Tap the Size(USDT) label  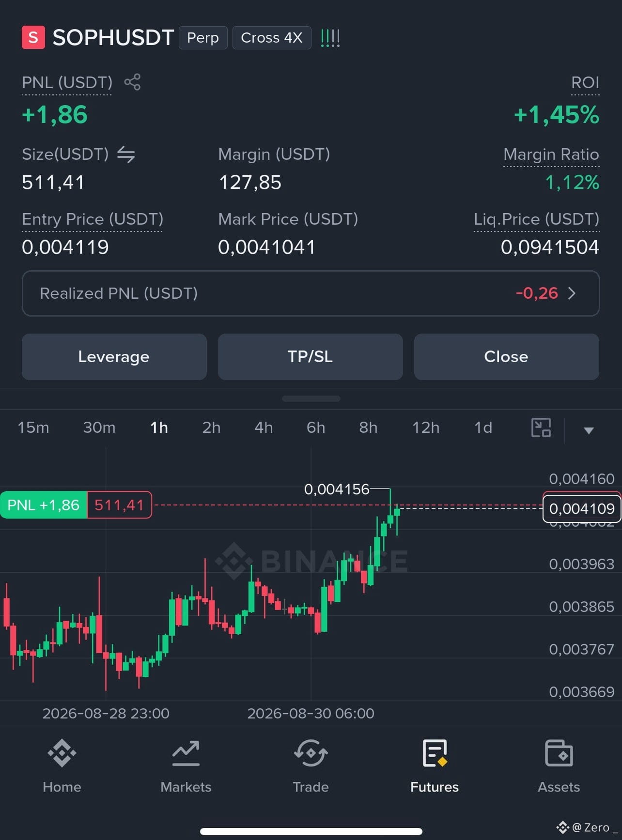click(65, 154)
